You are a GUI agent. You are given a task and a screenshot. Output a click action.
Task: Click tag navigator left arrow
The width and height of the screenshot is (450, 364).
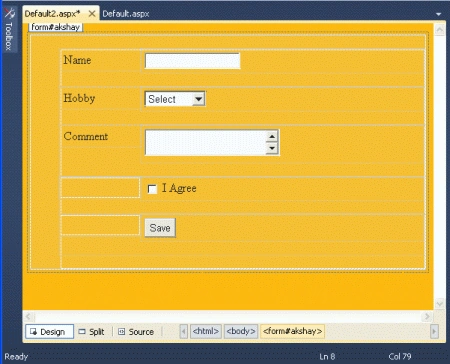point(184,332)
